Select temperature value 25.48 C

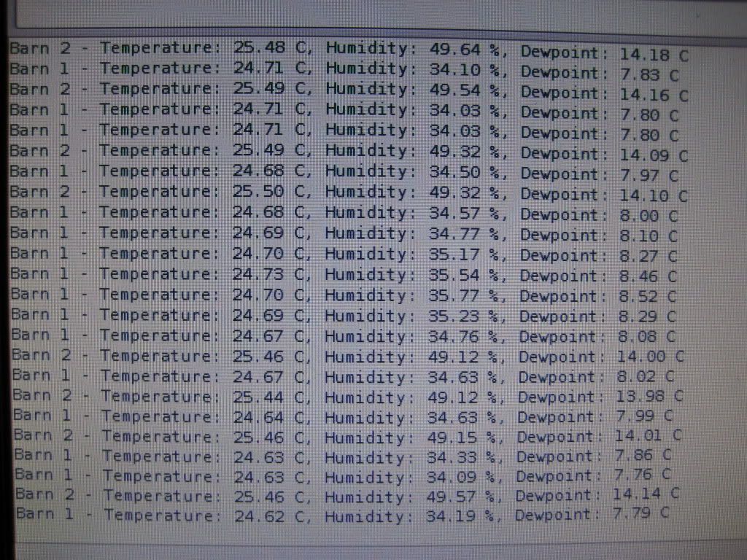pyautogui.click(x=269, y=47)
